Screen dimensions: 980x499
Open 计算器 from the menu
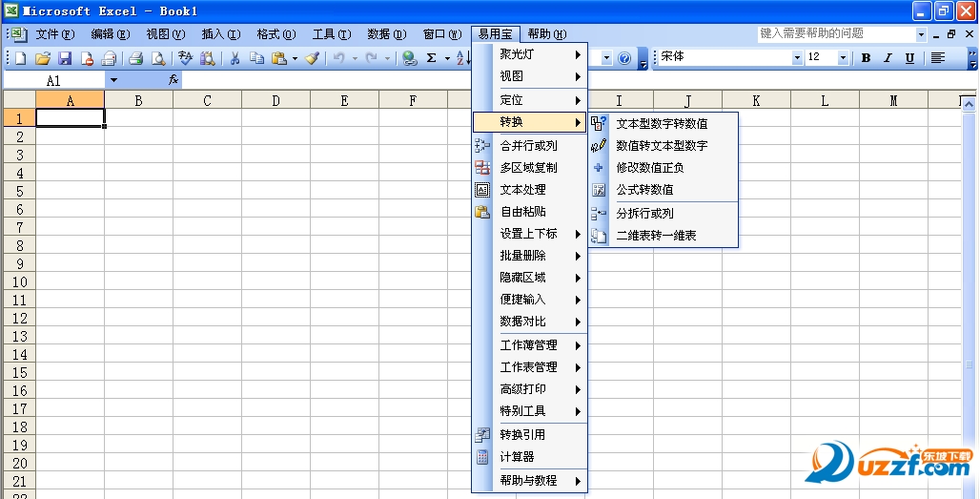pyautogui.click(x=530, y=456)
